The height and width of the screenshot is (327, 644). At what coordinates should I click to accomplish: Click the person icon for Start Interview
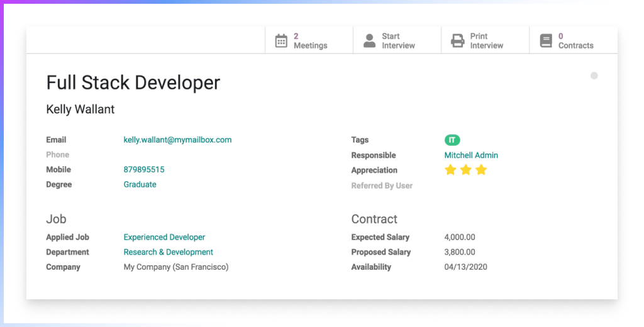point(369,41)
